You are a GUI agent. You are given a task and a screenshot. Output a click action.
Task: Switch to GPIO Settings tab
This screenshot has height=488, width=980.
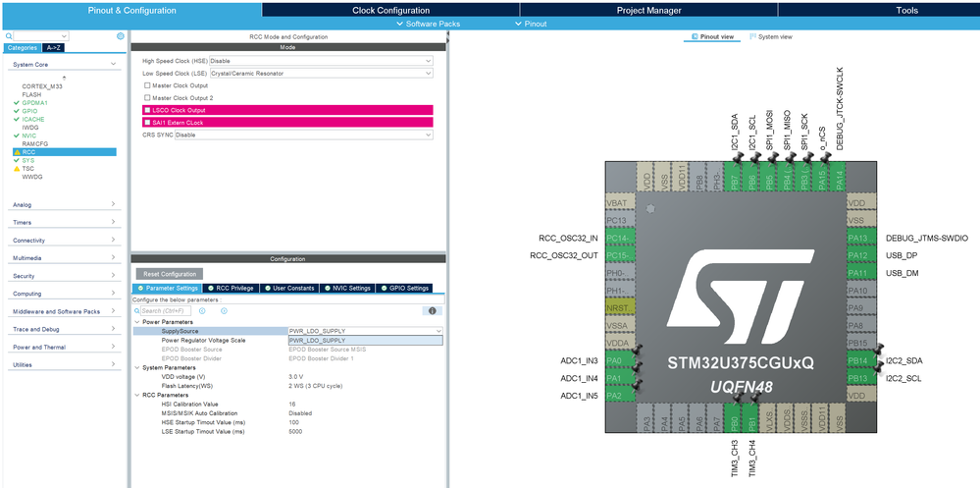(404, 288)
